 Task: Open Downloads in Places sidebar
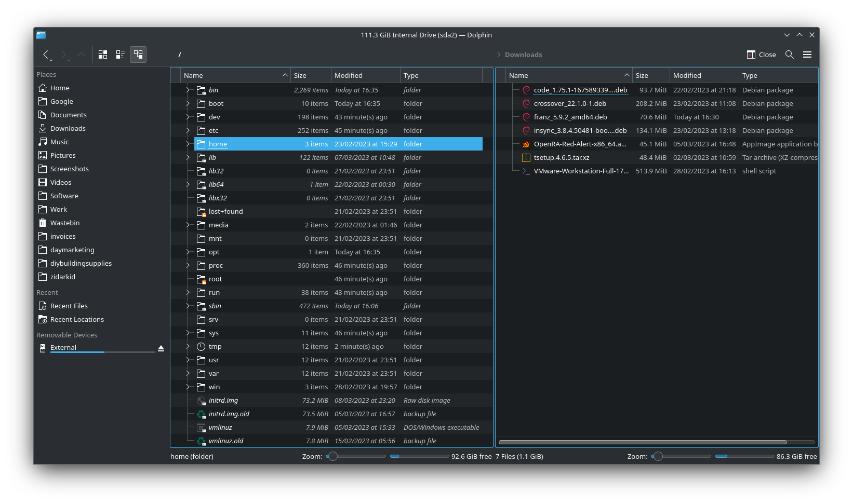(x=68, y=129)
